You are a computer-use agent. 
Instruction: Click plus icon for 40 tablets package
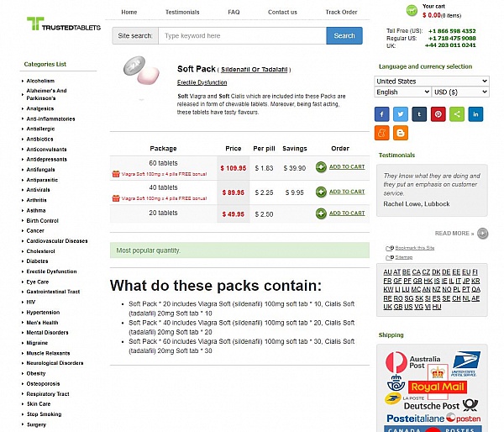pos(321,192)
